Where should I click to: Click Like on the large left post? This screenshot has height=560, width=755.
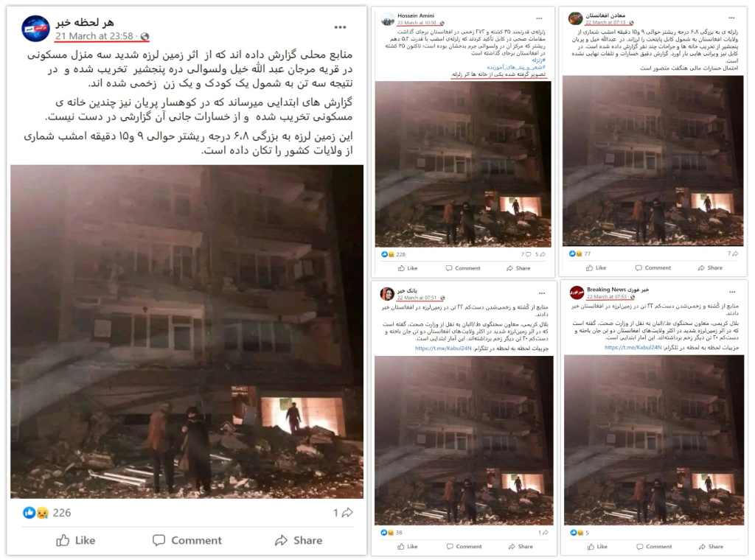point(76,540)
